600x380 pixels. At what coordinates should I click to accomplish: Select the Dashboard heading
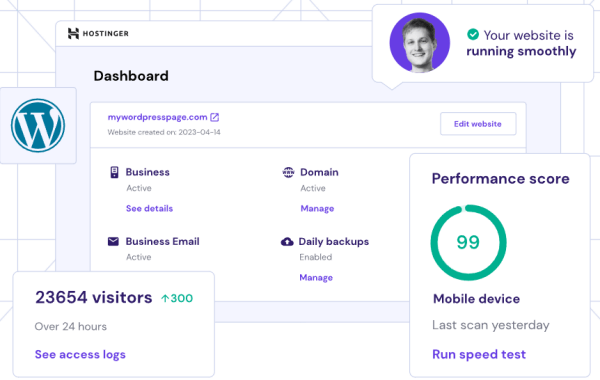131,76
